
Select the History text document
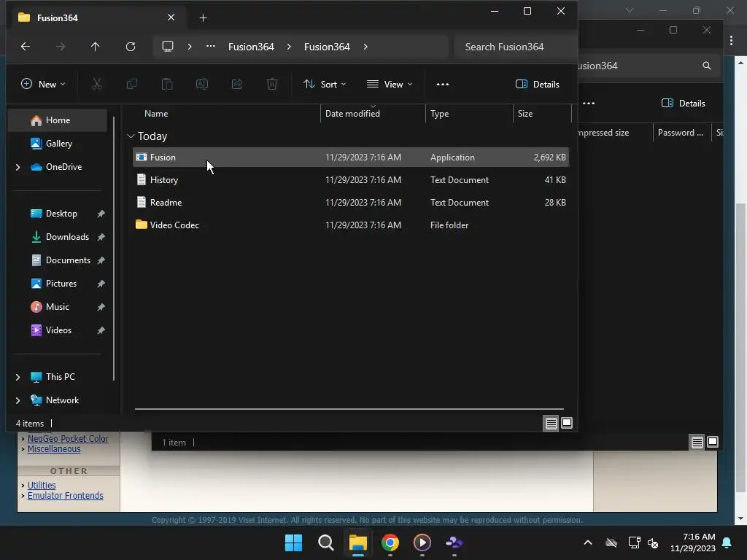351,180
